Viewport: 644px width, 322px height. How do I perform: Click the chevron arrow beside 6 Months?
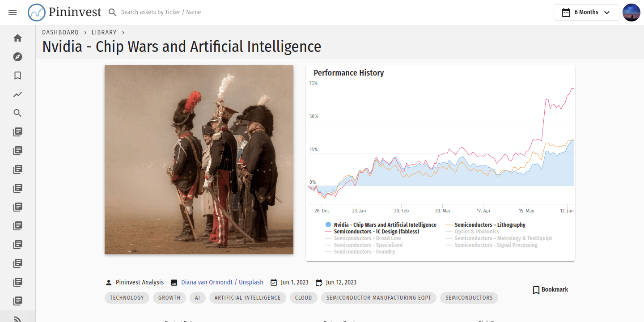(607, 13)
